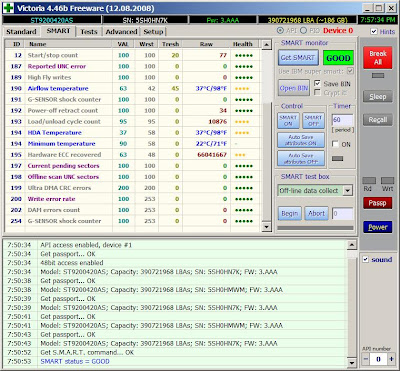
Task: Select the Write error rate row
Action: pos(133,199)
